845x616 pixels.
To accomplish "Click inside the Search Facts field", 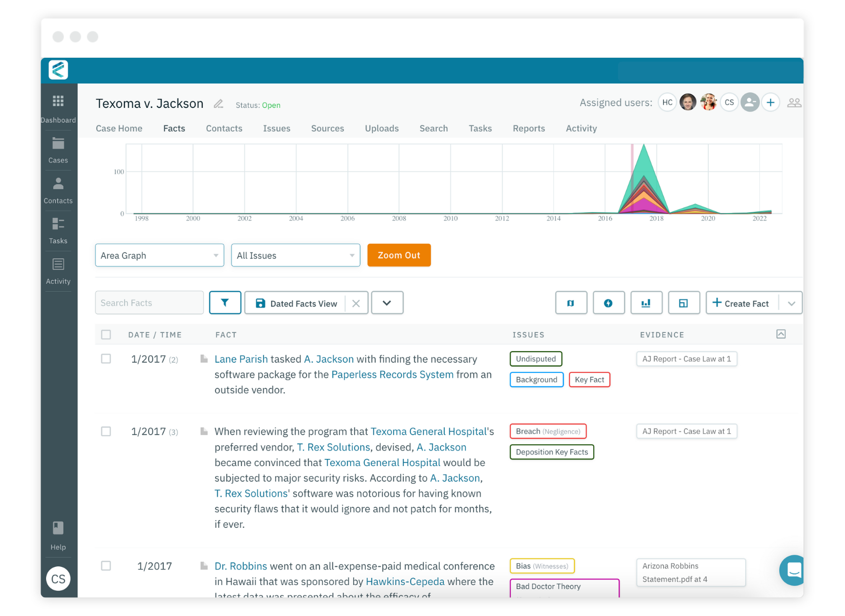I will 149,302.
